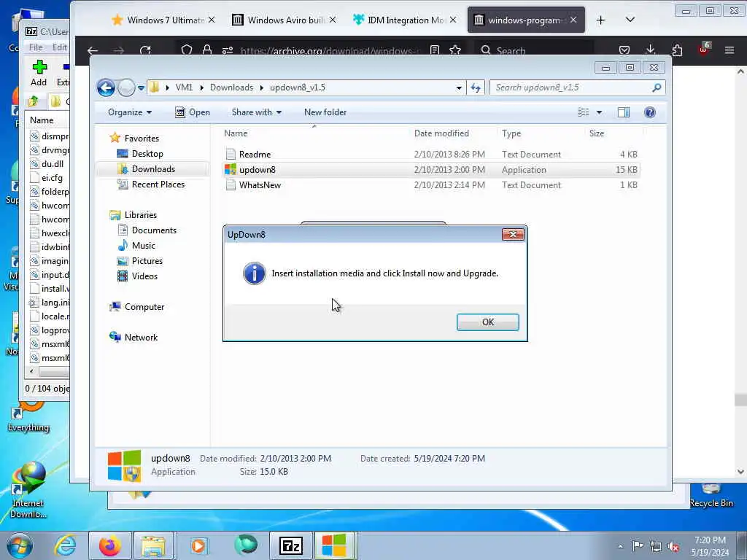Screen dimensions: 747x560
Task: Go forward in the Explorer window
Action: (125, 87)
